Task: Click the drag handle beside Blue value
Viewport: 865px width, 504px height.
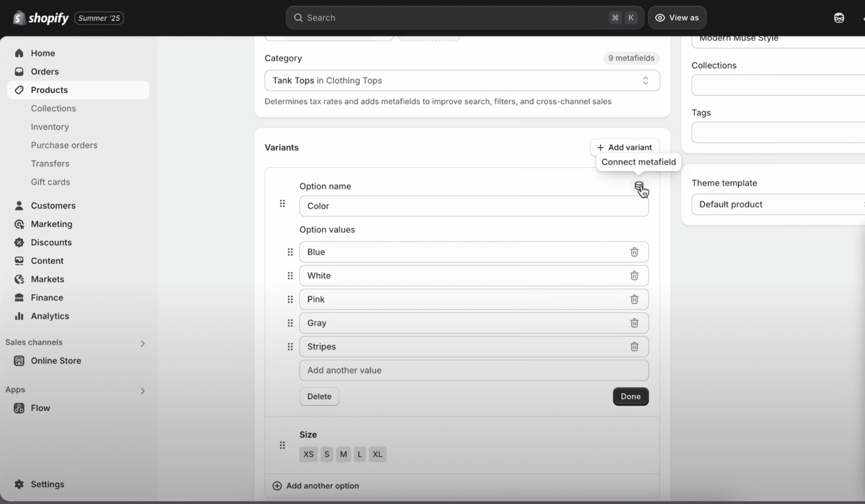Action: 290,252
